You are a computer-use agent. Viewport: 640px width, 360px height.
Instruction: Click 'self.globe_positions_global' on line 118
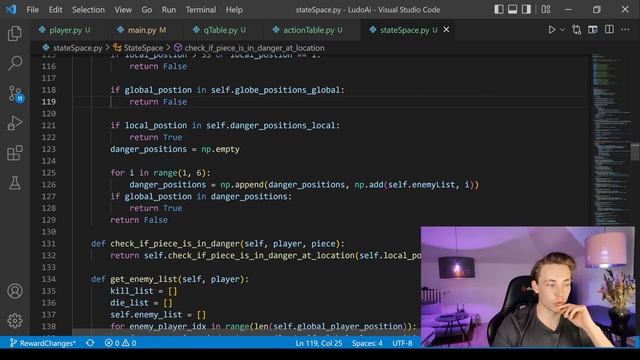(x=276, y=90)
